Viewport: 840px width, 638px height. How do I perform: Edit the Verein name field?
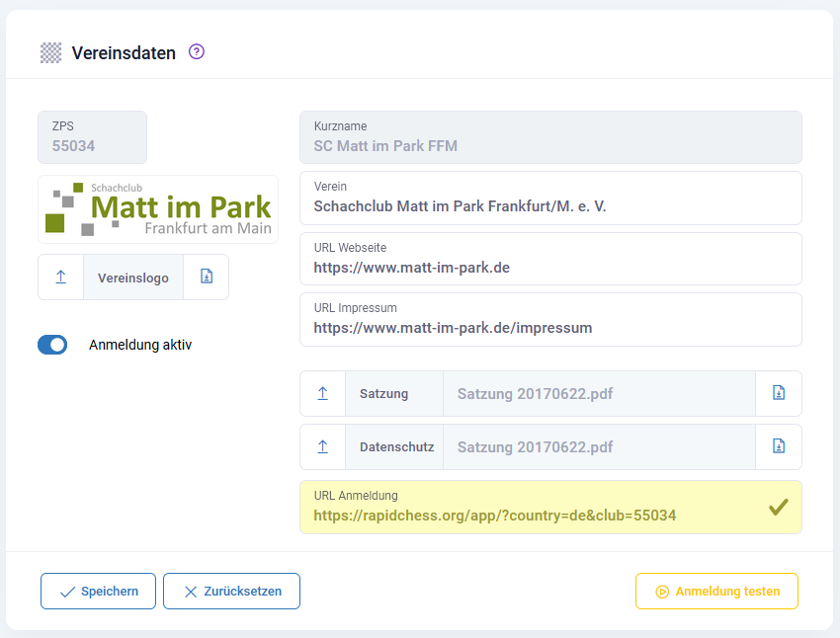[550, 206]
